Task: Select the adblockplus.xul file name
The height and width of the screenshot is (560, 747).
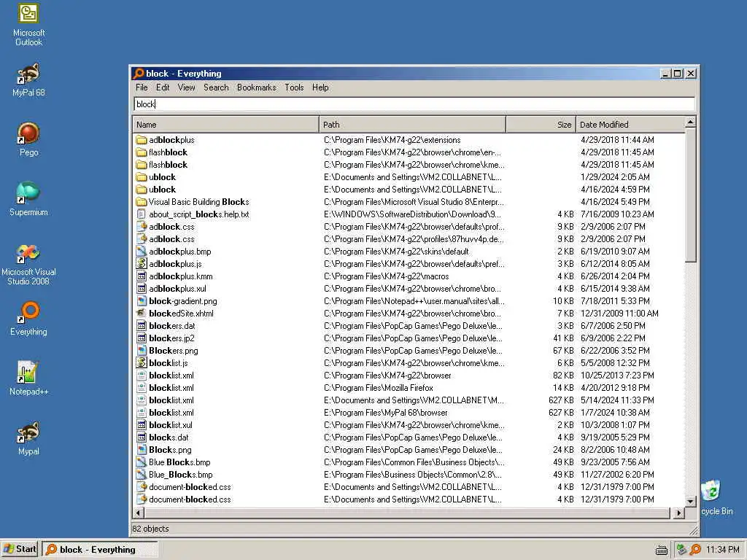Action: click(177, 289)
